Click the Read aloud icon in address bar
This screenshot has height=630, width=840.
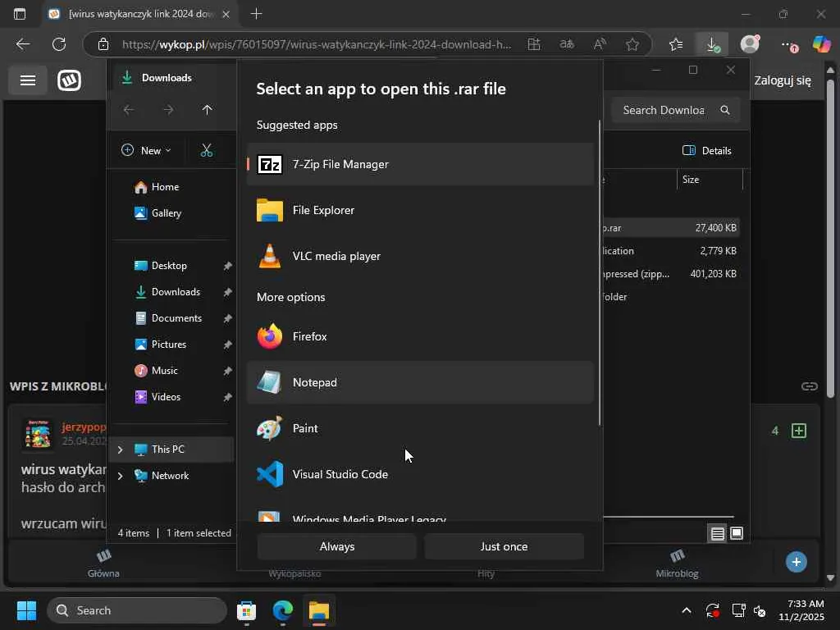point(600,44)
